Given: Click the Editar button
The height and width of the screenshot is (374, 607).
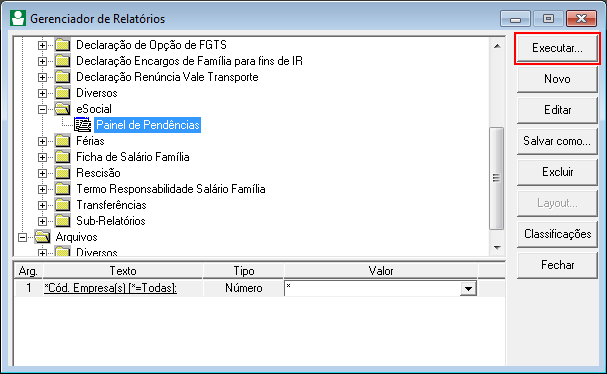Looking at the screenshot, I should pos(557,110).
